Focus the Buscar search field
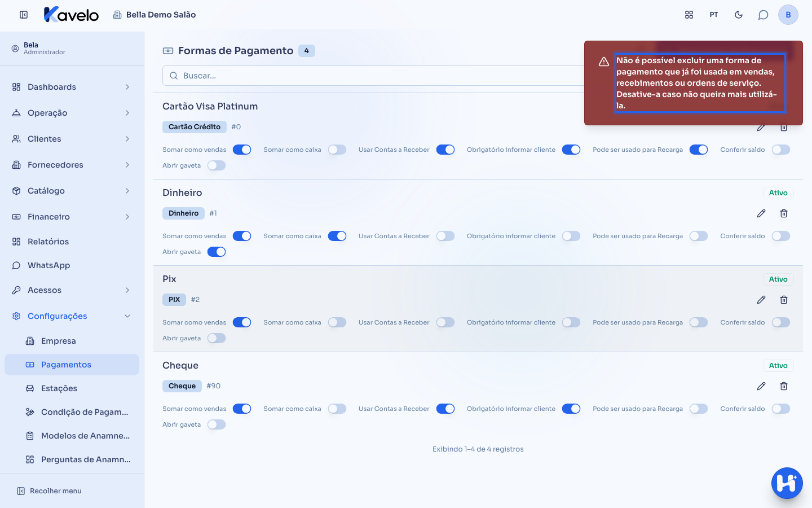Screen dimensions: 812x508 [x=373, y=76]
